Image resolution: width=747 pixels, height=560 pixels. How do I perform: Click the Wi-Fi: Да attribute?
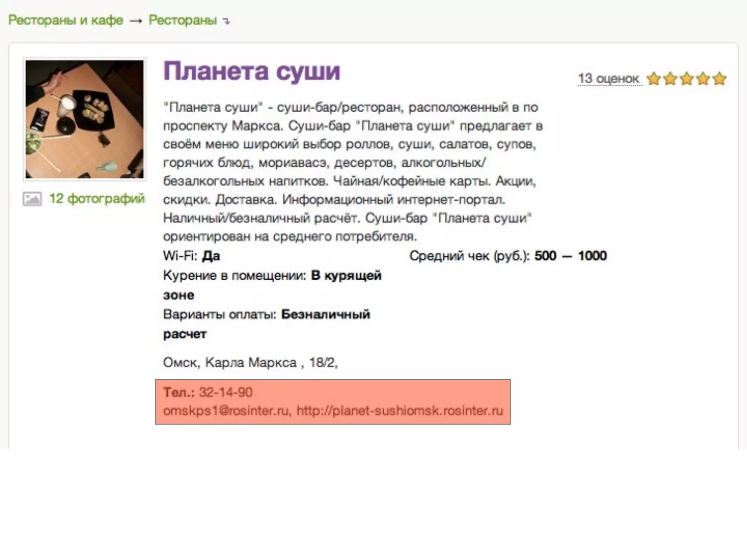(x=191, y=256)
